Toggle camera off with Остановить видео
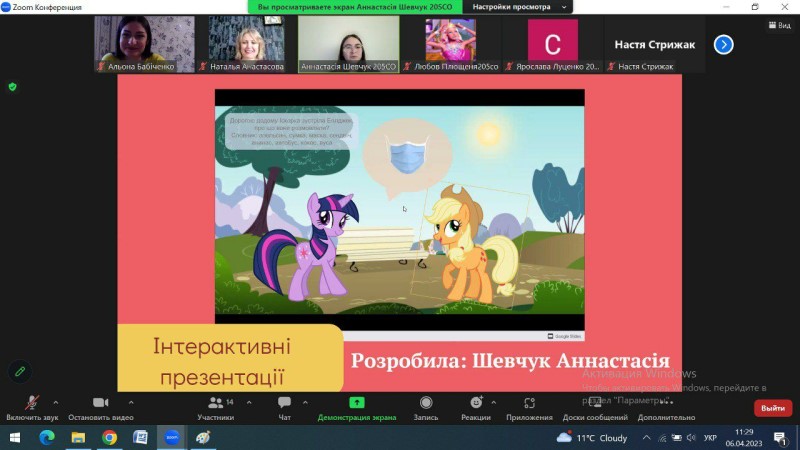 (101, 408)
